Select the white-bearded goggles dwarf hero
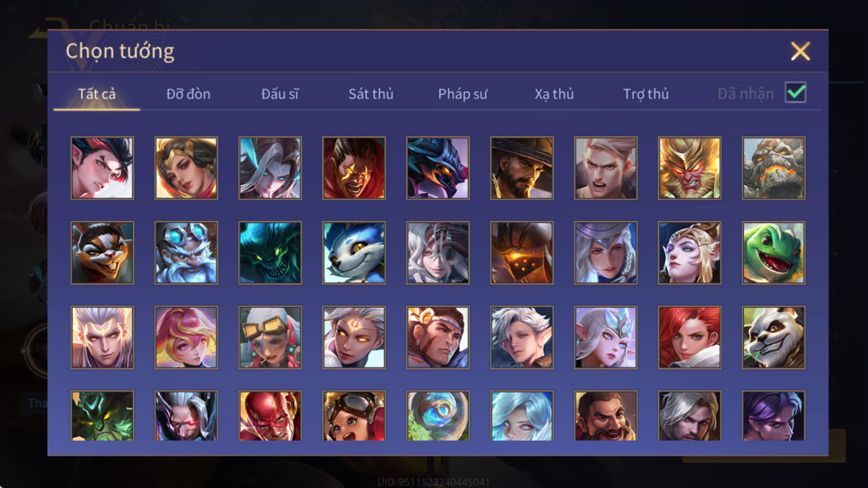 pos(186,253)
